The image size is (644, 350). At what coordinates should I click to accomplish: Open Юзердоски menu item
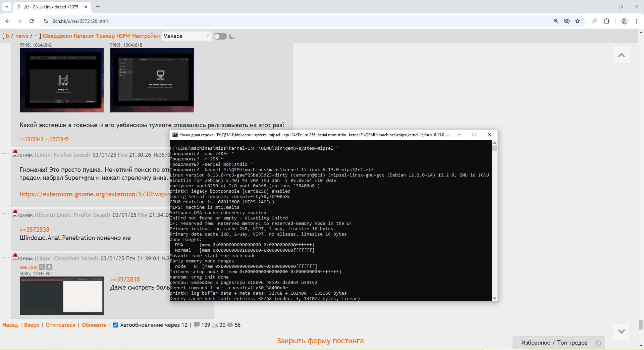click(x=57, y=36)
